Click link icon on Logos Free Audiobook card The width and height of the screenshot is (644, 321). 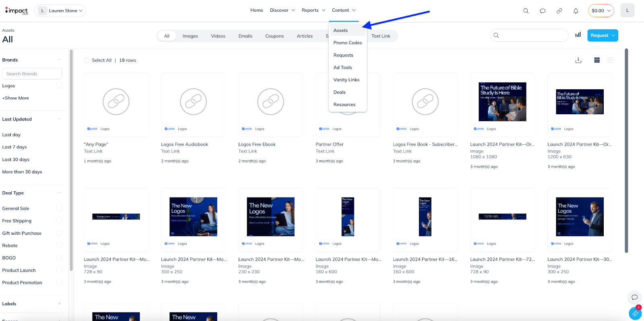(x=193, y=102)
